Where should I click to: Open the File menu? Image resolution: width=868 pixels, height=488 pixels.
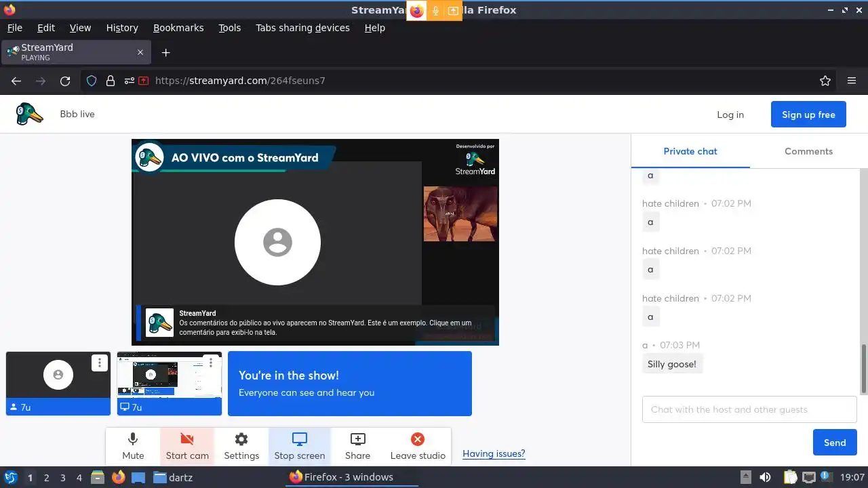click(15, 28)
